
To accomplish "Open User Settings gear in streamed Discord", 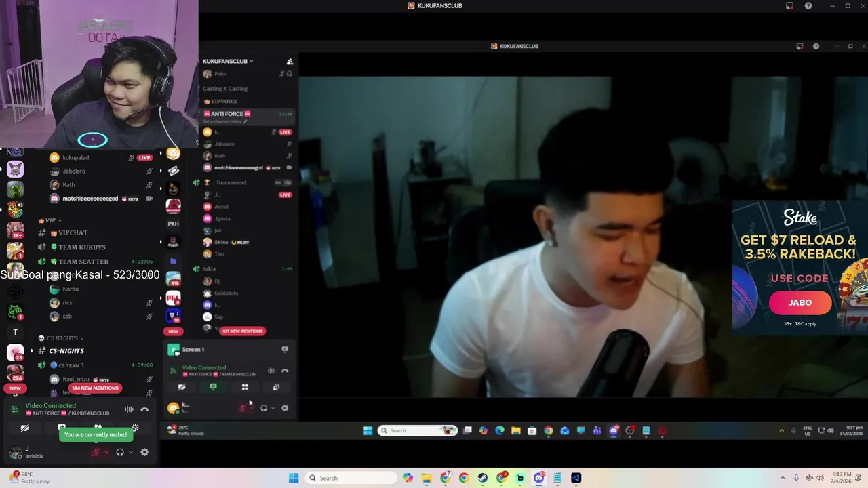I will (x=285, y=408).
